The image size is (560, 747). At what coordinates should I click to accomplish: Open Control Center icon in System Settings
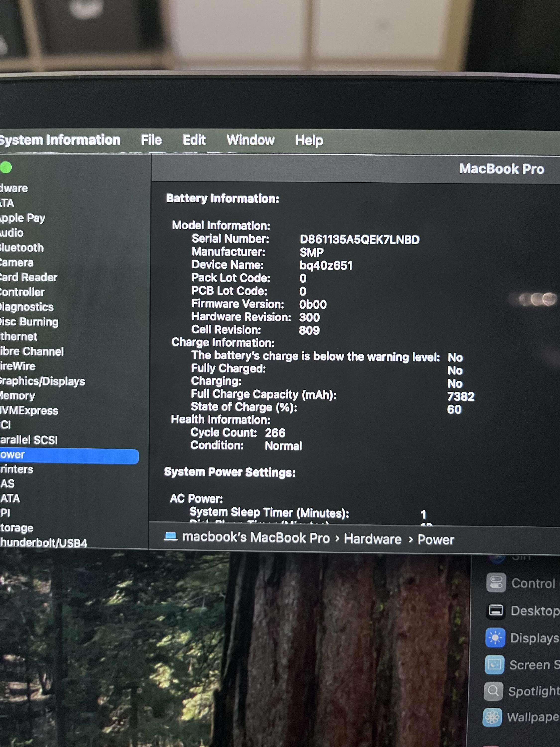pos(496,583)
